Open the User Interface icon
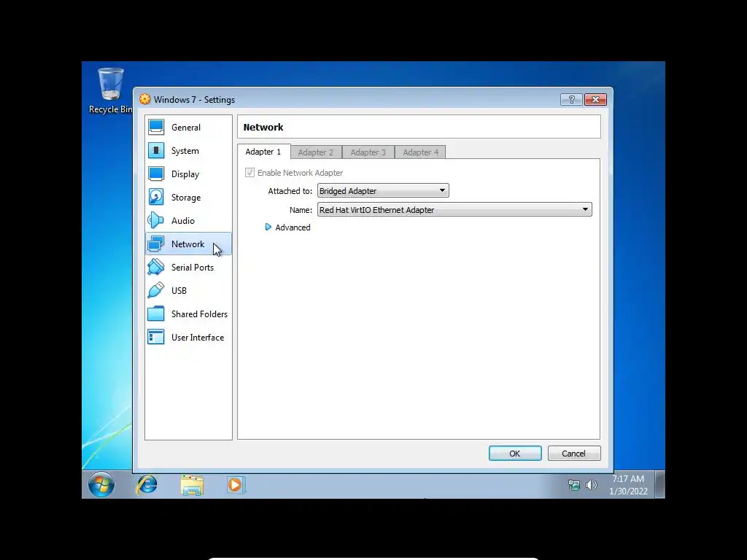The image size is (747, 560). (x=156, y=337)
